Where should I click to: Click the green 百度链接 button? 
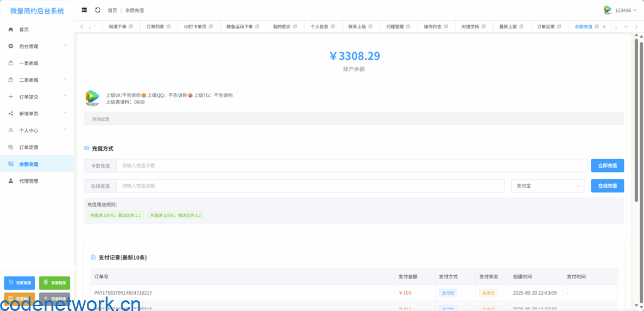coord(55,283)
